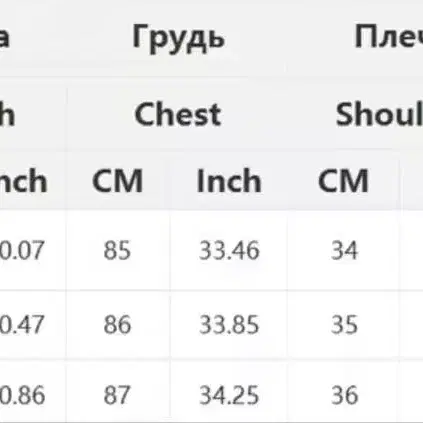423x423 pixels.
Task: Select the cropped 0.86 cell
Action: 22,395
